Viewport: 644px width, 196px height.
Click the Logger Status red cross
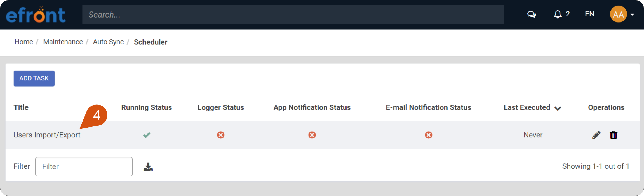221,135
